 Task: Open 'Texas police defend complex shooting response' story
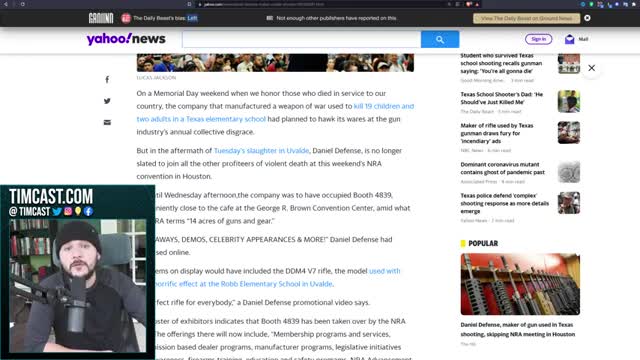click(x=504, y=203)
